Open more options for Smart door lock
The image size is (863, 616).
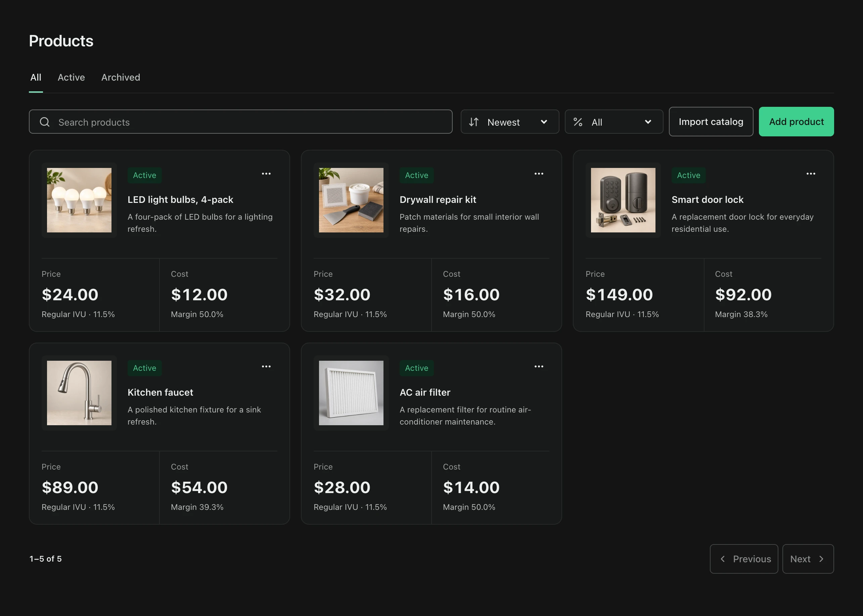pos(811,174)
